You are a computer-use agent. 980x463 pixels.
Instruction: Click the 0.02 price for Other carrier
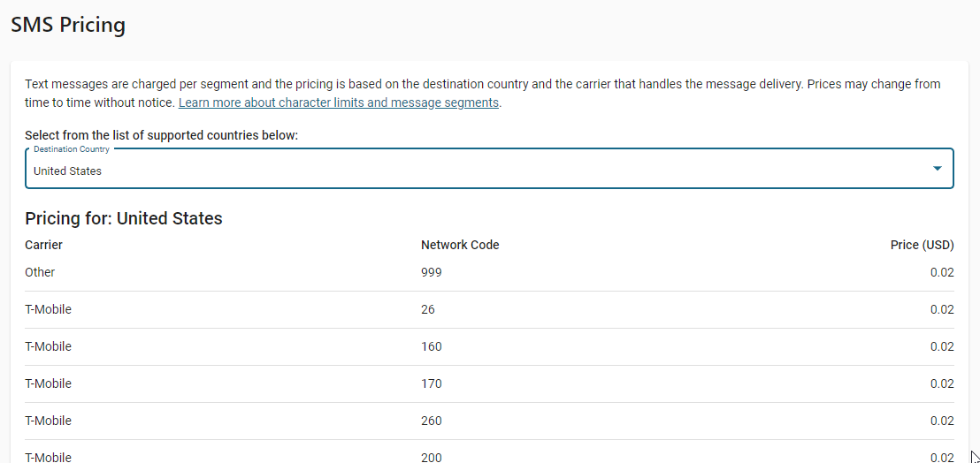(942, 273)
